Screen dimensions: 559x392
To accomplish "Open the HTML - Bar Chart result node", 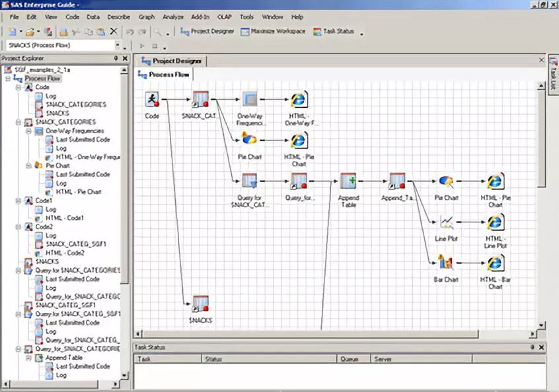I will tap(496, 263).
